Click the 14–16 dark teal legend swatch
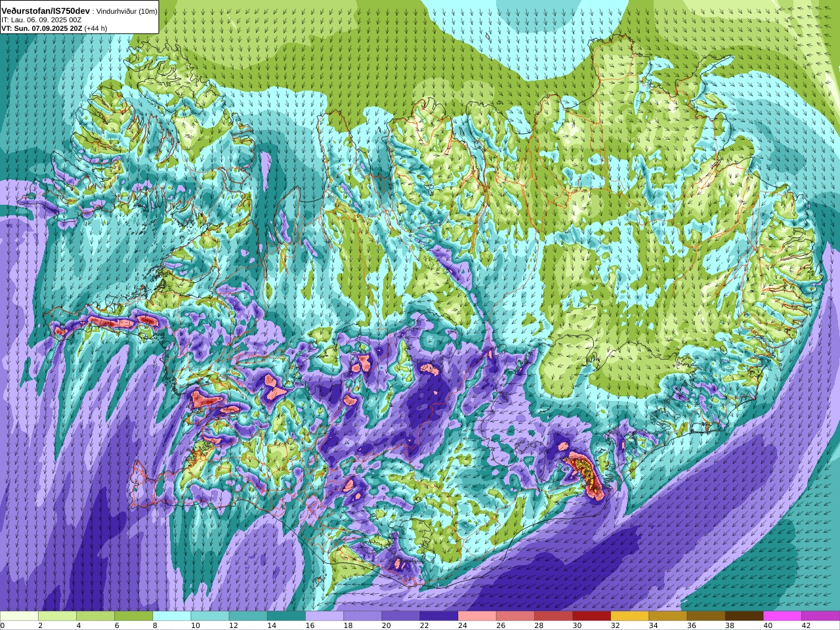This screenshot has height=630, width=840. tap(286, 616)
